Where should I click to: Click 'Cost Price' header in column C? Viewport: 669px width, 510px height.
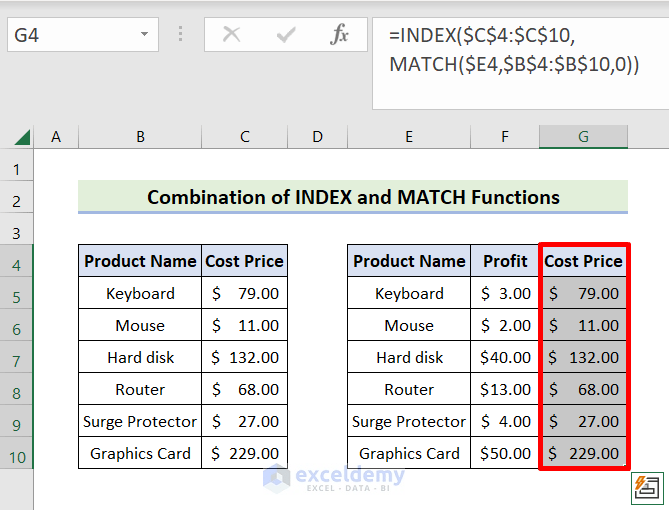click(x=244, y=261)
